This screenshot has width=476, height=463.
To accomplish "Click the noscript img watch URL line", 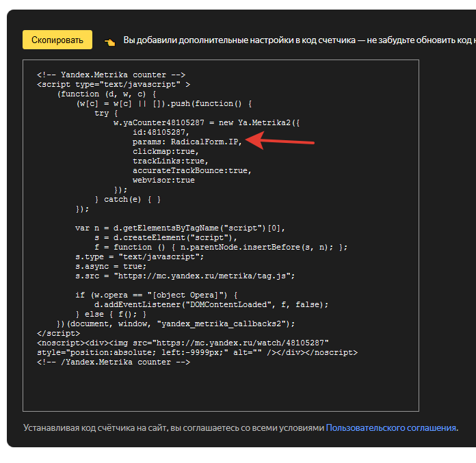I will 183,343.
